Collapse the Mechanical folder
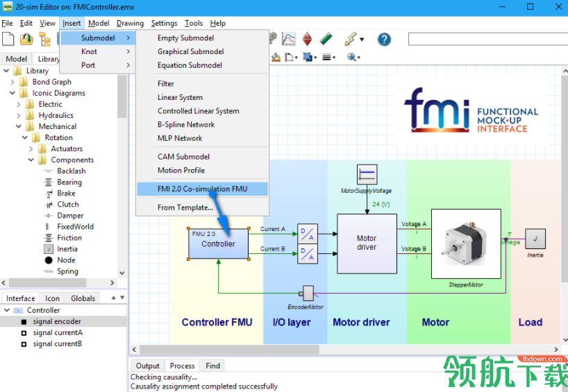This screenshot has height=392, width=568. 19,126
